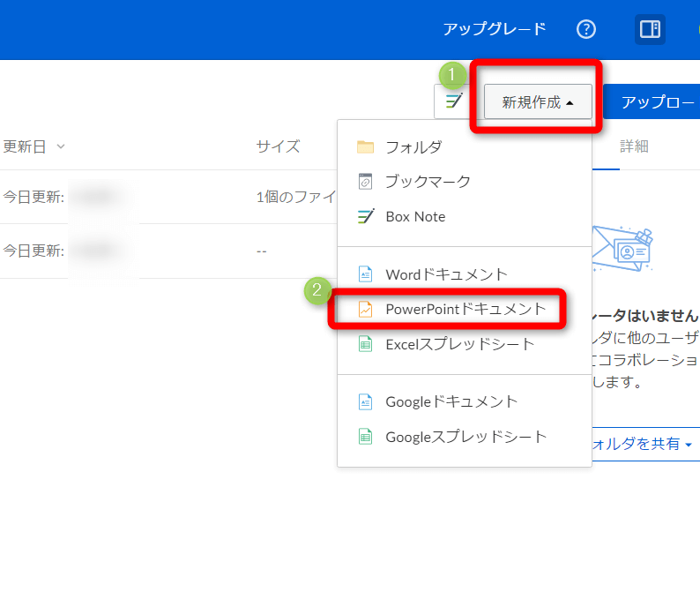This screenshot has width=700, height=592.
Task: Open the 新規作成 dropdown button
Action: point(538,102)
